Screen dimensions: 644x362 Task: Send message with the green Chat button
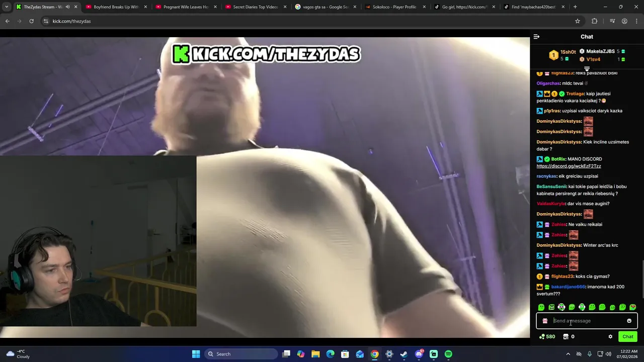point(627,337)
